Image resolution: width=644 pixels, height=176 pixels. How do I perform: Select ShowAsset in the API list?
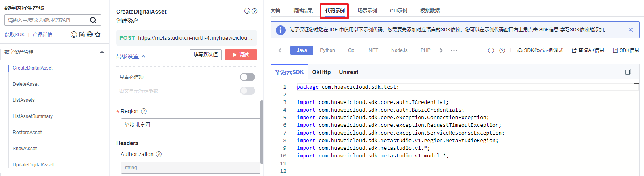point(25,149)
